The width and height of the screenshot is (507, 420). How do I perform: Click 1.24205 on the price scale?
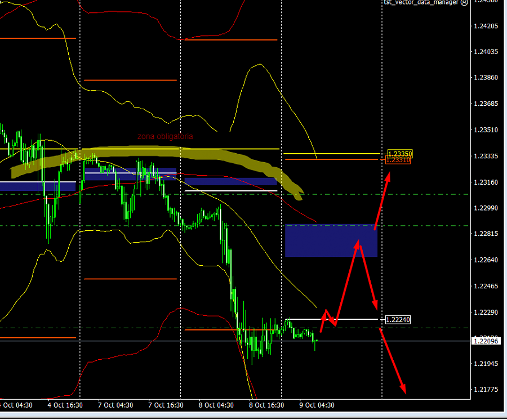(487, 26)
